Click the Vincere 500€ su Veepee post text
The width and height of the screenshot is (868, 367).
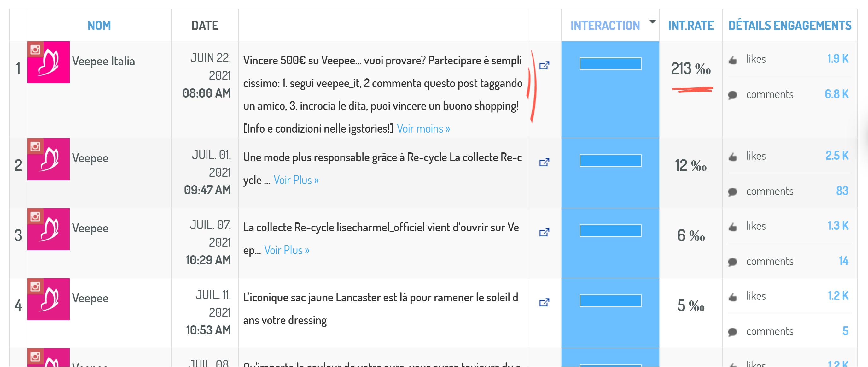pos(383,95)
